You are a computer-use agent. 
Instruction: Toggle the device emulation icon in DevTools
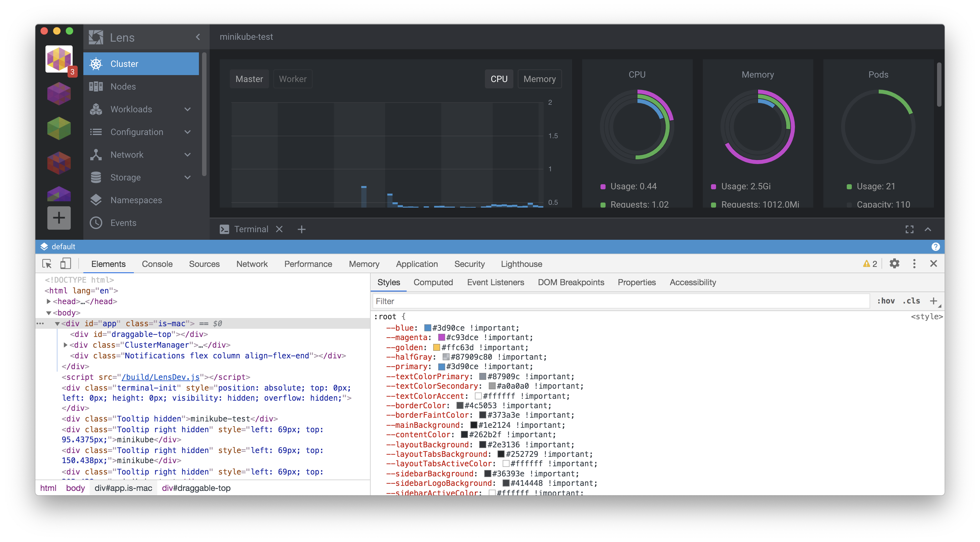(65, 263)
